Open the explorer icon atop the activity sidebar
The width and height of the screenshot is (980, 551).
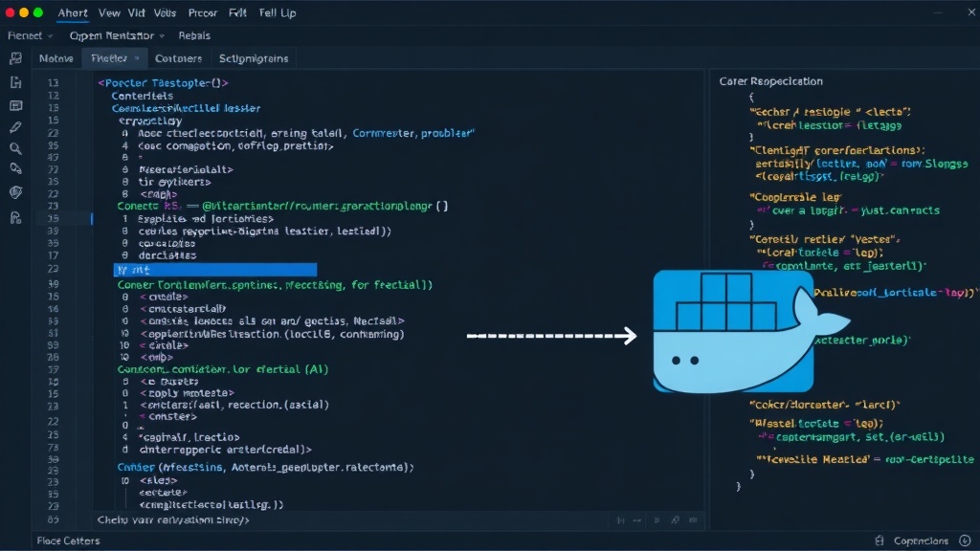[15, 58]
